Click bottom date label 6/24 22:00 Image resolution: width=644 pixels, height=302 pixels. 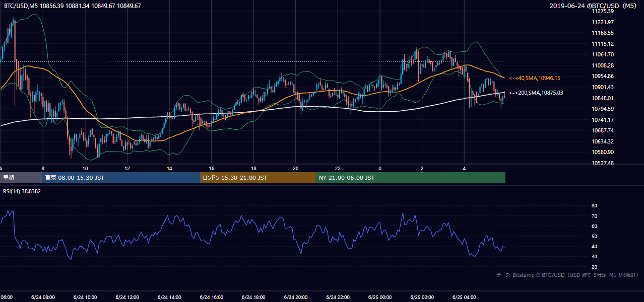coord(338,297)
